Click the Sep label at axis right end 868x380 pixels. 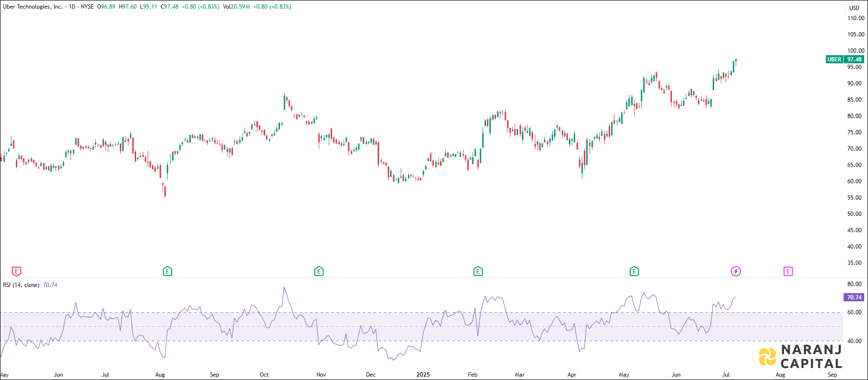pos(833,375)
